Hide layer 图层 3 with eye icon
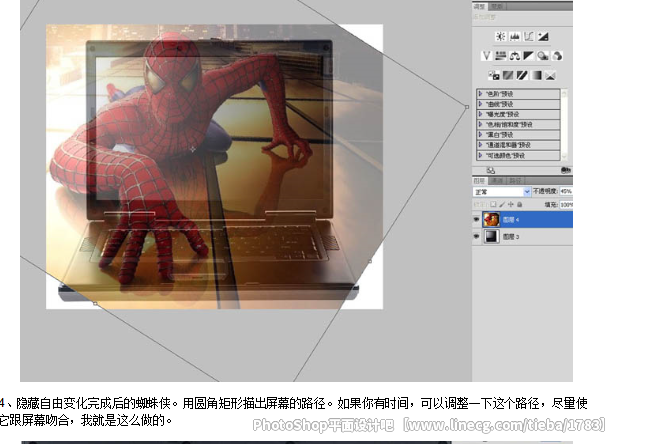The image size is (661, 444). pos(477,237)
